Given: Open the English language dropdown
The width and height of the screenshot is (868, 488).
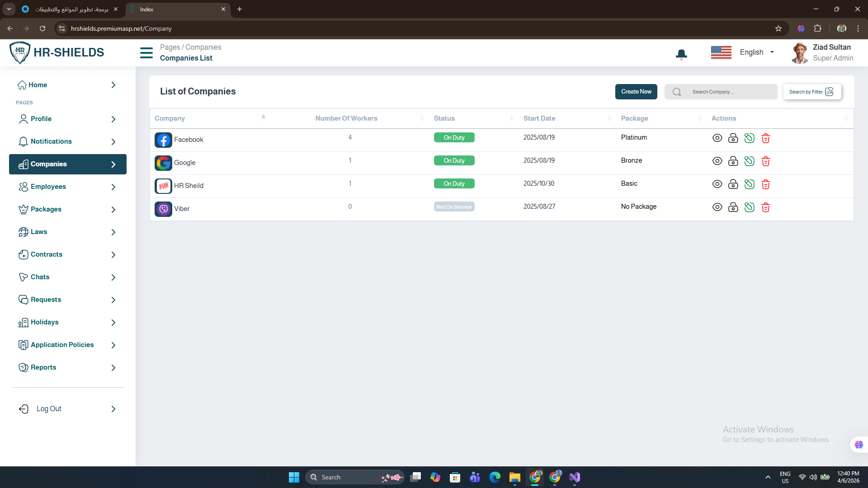Looking at the screenshot, I should (757, 52).
